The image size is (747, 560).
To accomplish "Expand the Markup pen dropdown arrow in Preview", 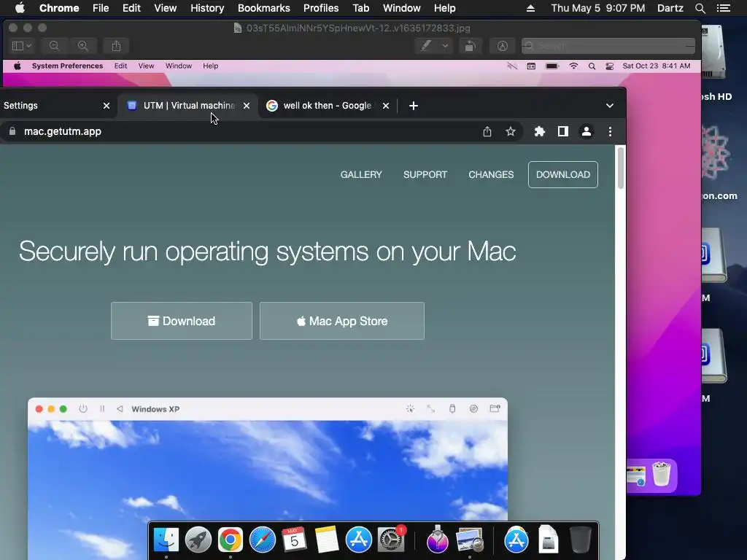I will [445, 46].
